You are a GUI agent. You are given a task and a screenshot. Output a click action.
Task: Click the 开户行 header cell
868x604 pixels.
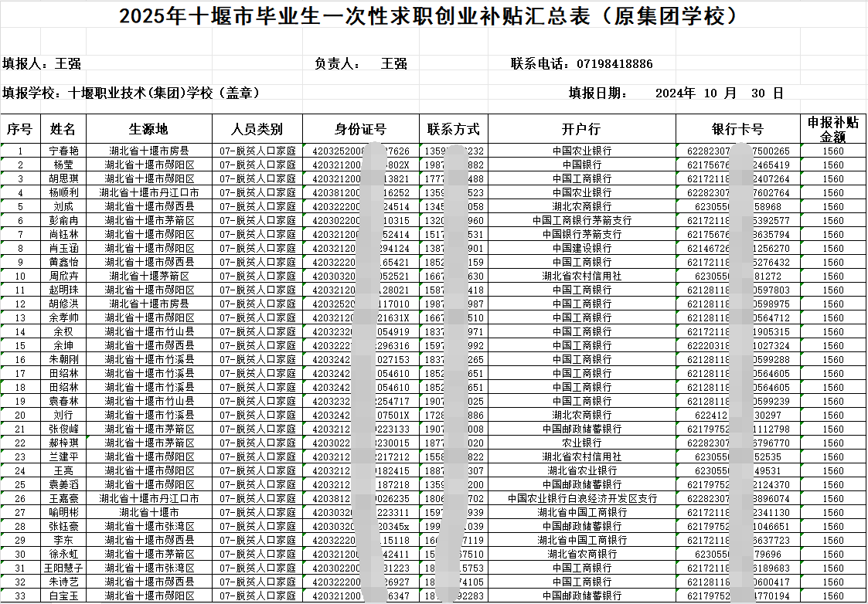pyautogui.click(x=581, y=129)
